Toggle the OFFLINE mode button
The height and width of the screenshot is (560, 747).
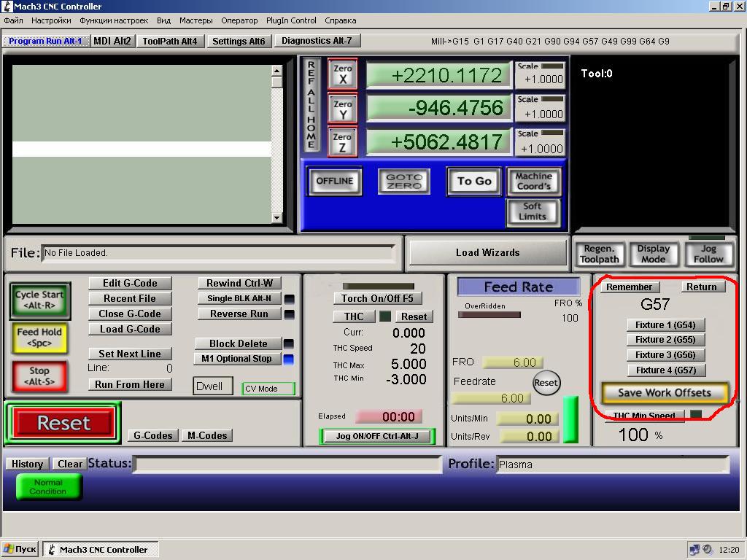(334, 181)
